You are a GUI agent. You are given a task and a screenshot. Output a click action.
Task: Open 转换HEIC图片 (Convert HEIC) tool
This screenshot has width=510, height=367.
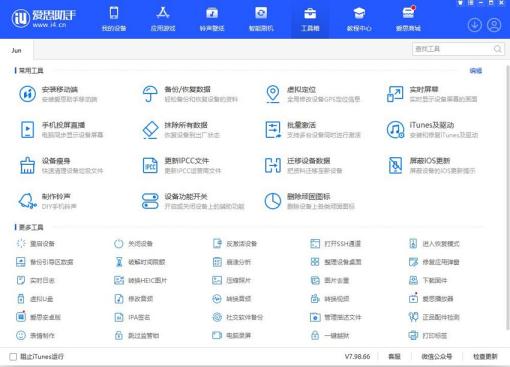pos(141,280)
